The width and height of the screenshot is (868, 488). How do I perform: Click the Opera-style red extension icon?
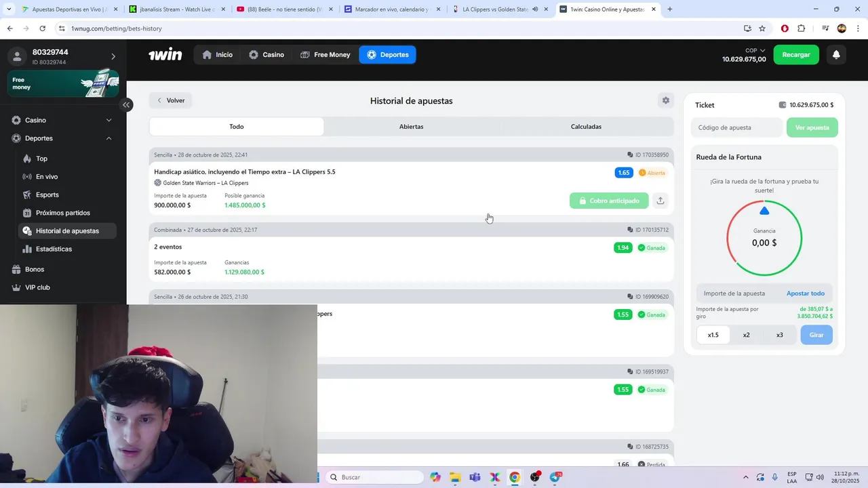pyautogui.click(x=785, y=28)
